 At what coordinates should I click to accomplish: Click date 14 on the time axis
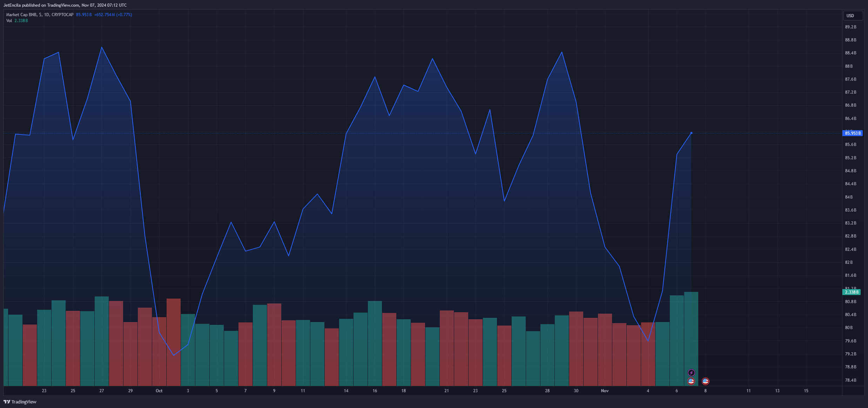(346, 391)
